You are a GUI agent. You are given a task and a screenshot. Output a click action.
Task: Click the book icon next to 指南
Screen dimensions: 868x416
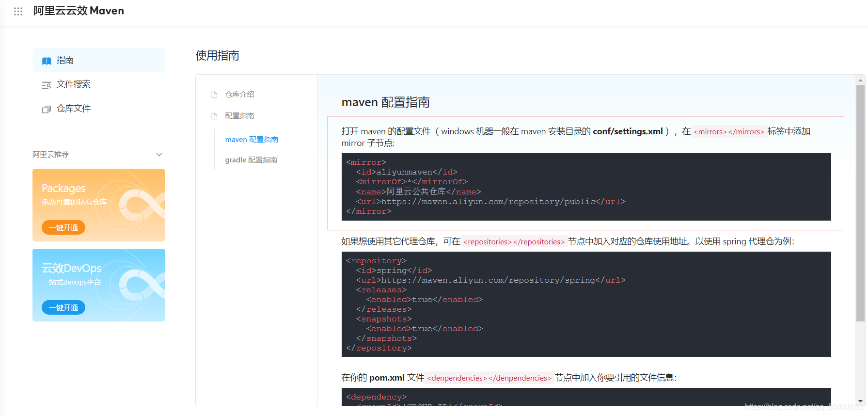(47, 61)
